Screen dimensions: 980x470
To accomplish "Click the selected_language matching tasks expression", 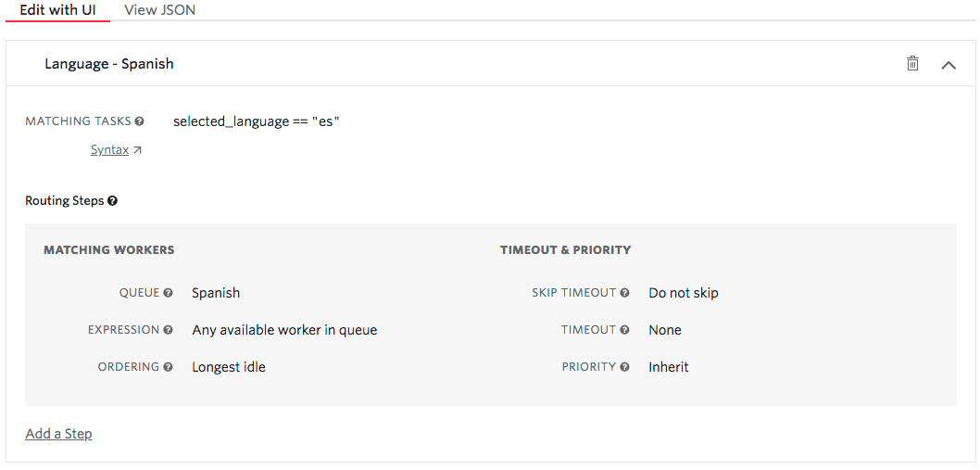I will [256, 121].
